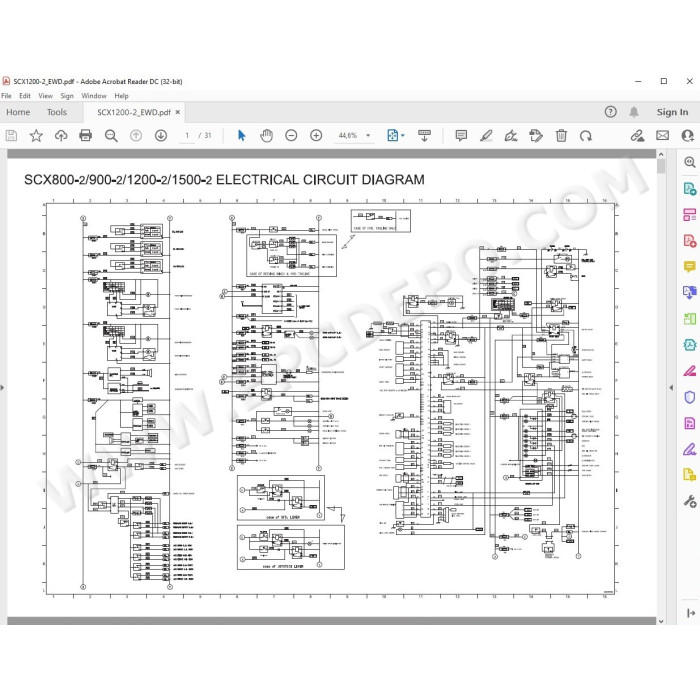Select the Hand pan tool
This screenshot has width=700, height=700.
(266, 136)
